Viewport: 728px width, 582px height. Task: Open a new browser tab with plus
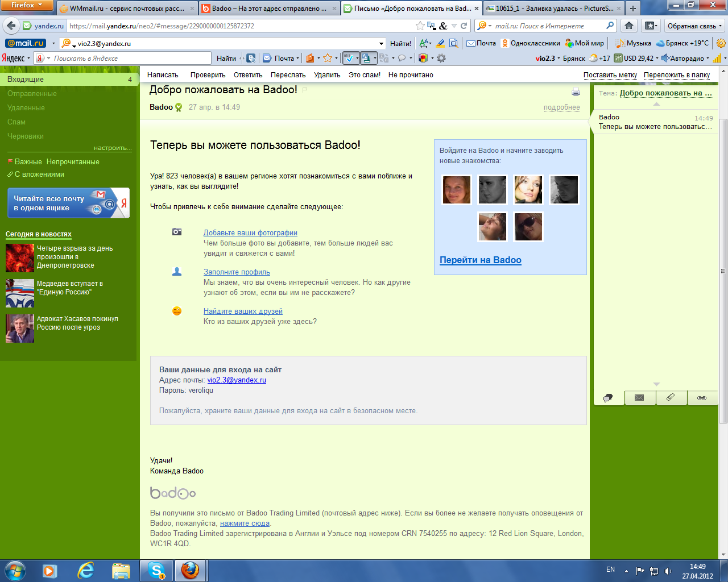pyautogui.click(x=632, y=9)
